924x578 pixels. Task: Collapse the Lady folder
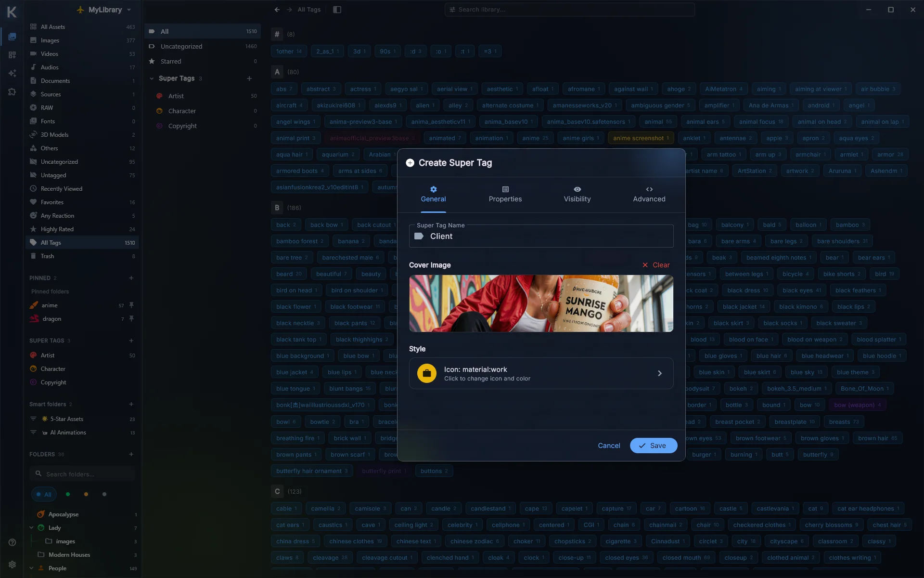coord(31,528)
